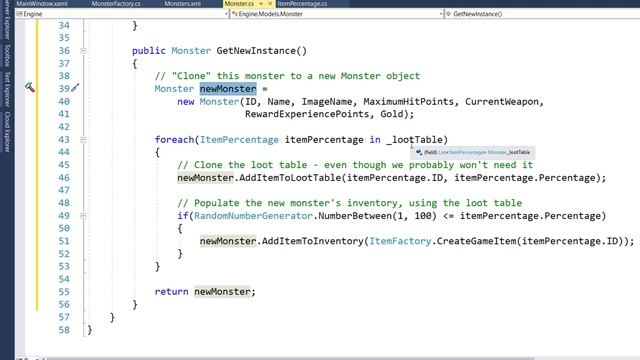Select the Monster.cs tab

239,4
